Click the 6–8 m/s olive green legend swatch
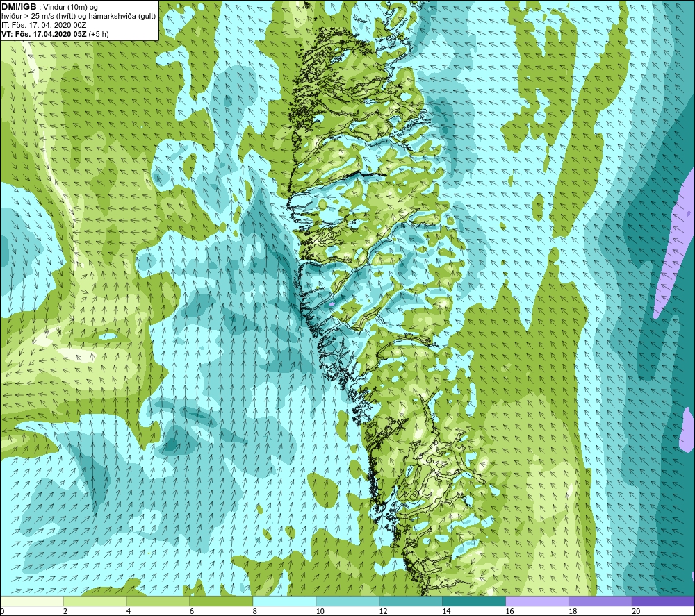 (221, 601)
